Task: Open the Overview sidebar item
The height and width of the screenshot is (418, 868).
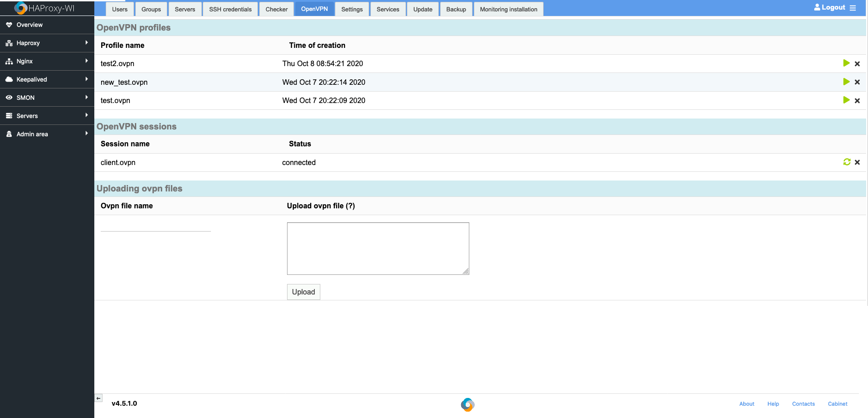Action: pyautogui.click(x=47, y=25)
